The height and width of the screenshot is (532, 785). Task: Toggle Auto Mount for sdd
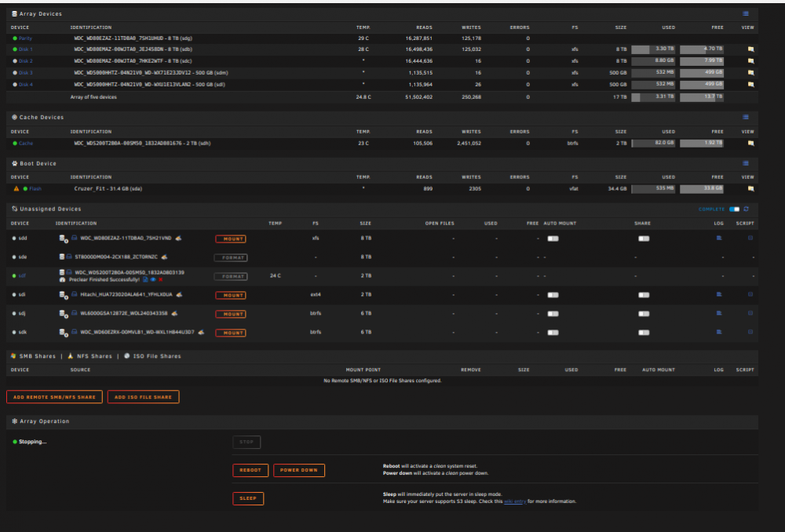click(553, 239)
